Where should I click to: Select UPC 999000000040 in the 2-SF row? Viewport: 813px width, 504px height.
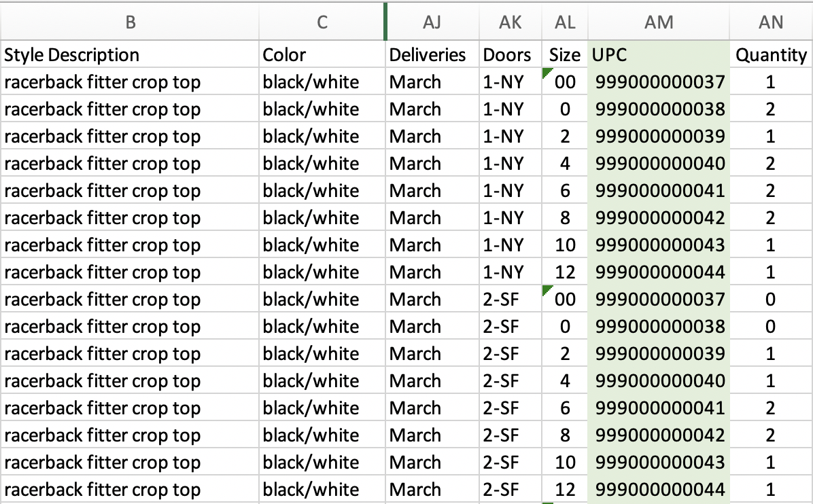point(659,381)
